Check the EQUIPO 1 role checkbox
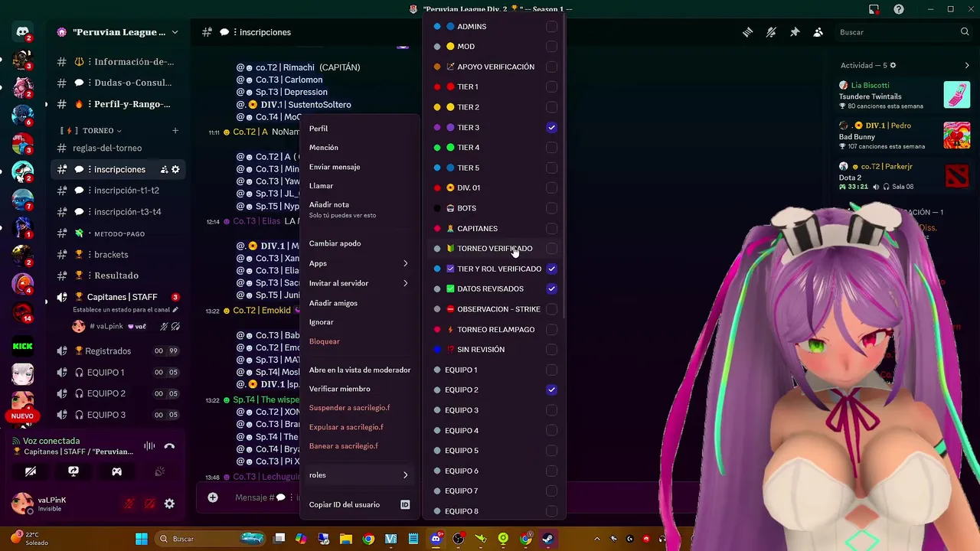This screenshot has height=551, width=980. pos(551,370)
